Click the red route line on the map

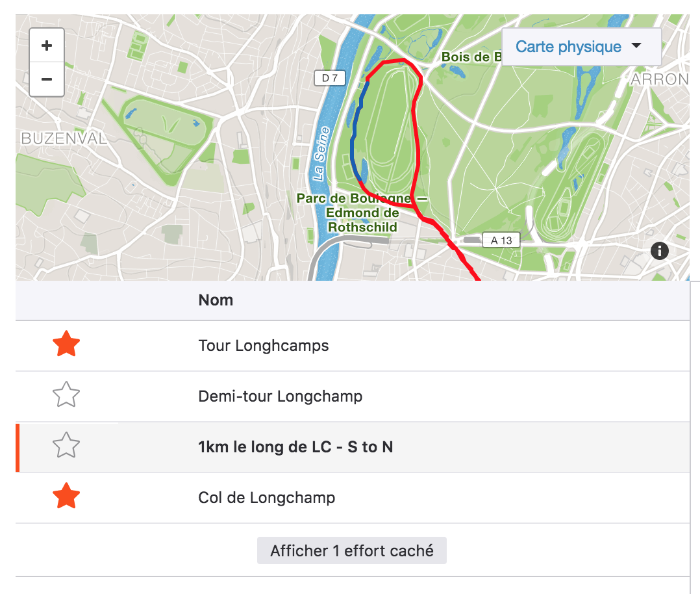coord(417,134)
